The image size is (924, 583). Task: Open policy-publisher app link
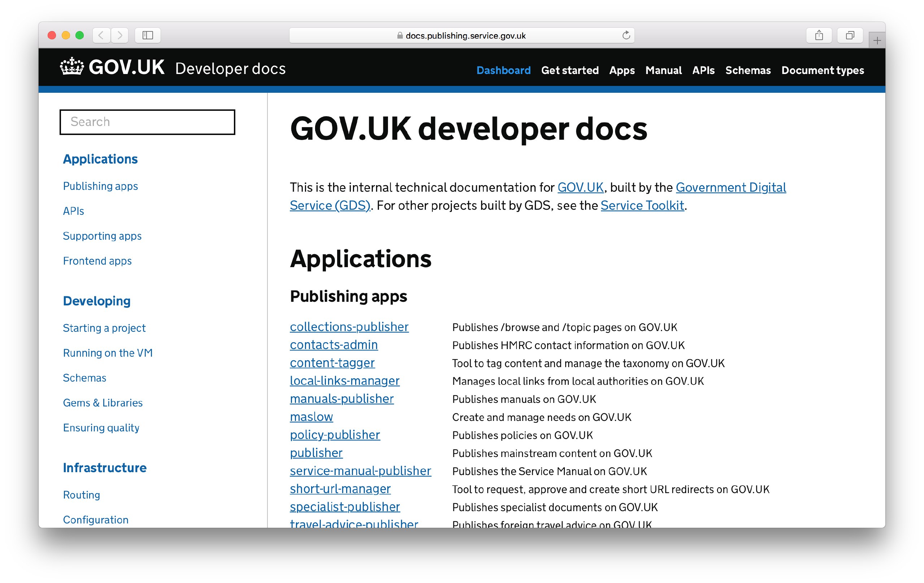tap(335, 435)
